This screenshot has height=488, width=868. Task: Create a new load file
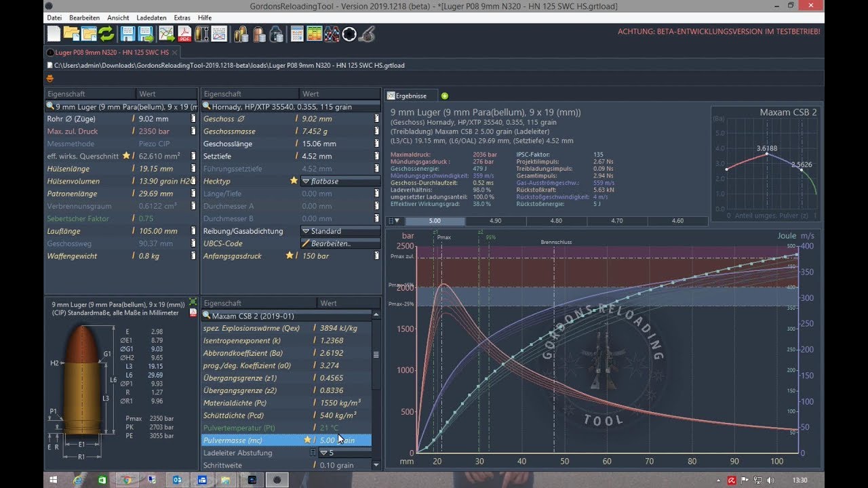(54, 33)
